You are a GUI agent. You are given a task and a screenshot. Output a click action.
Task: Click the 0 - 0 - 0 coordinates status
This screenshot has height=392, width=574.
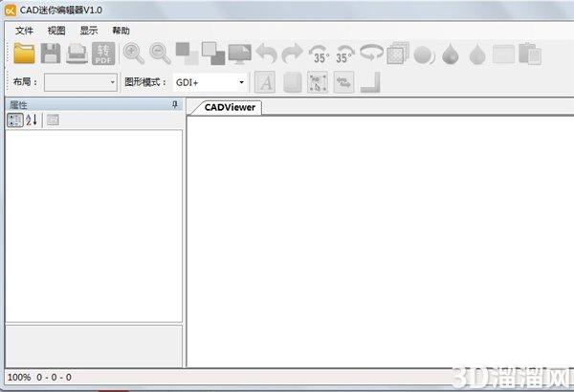54,377
